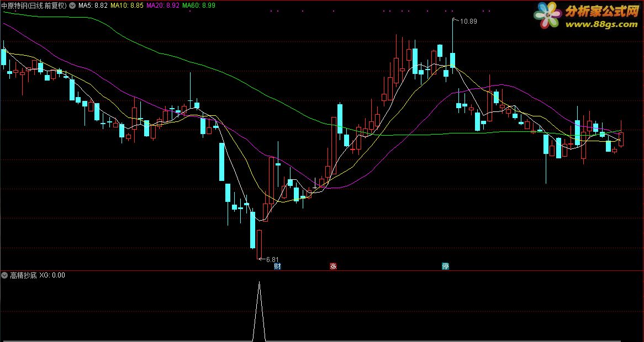Click the MA5: 8.82 label
Viewport: 644px width, 342px height.
(93, 6)
